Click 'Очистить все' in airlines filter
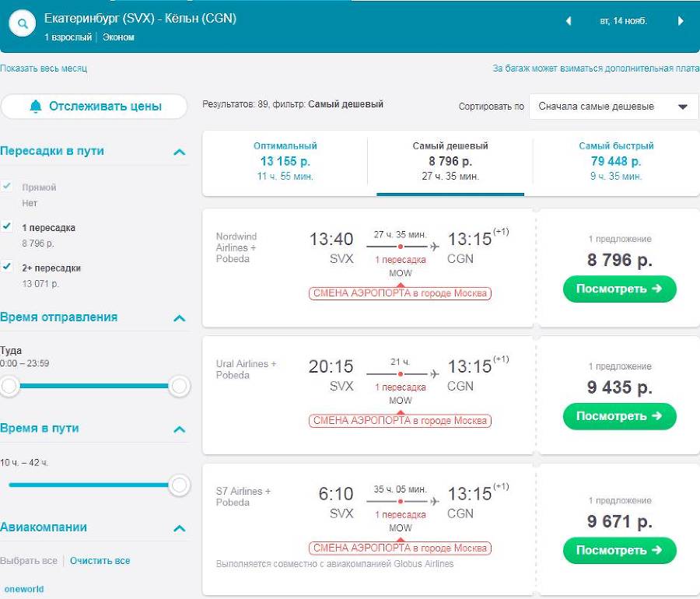The image size is (700, 599). (x=100, y=560)
